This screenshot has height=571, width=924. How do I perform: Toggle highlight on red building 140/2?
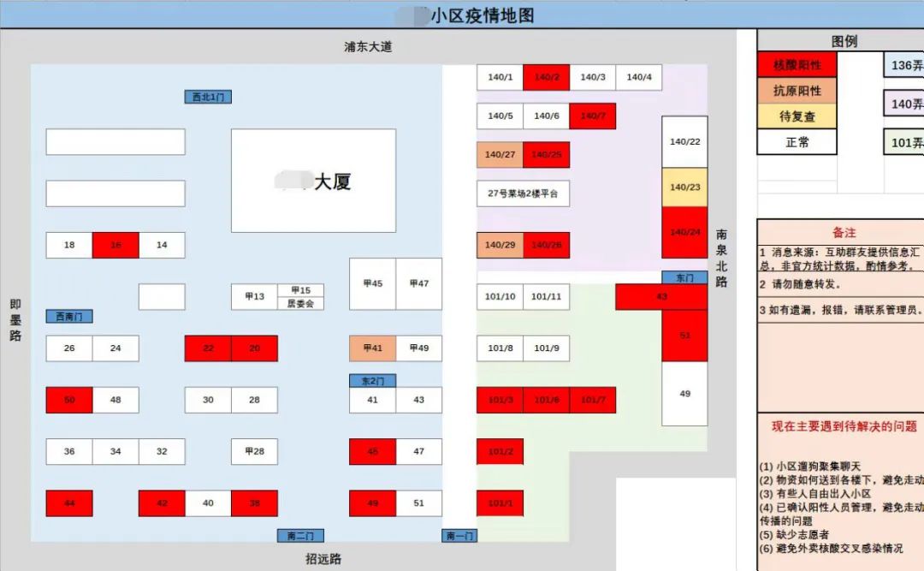[x=547, y=77]
